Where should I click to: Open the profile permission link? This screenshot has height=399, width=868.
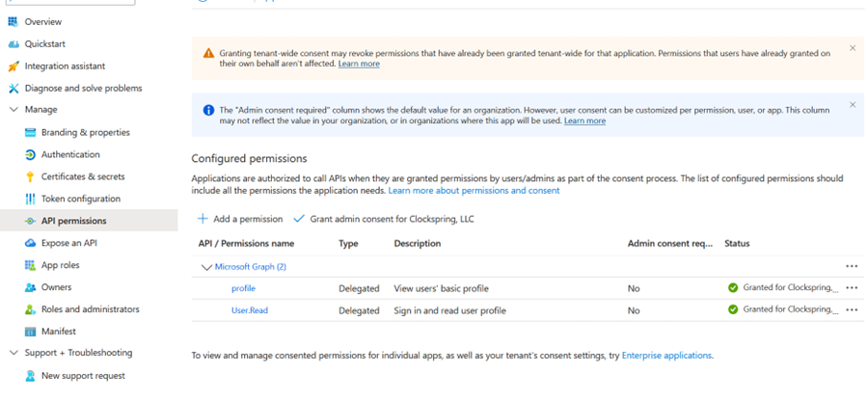[243, 288]
